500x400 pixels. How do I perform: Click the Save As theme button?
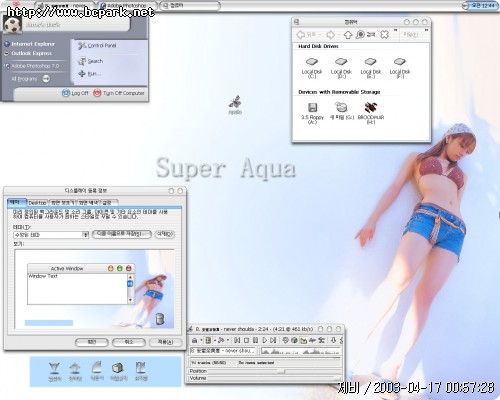(x=121, y=234)
